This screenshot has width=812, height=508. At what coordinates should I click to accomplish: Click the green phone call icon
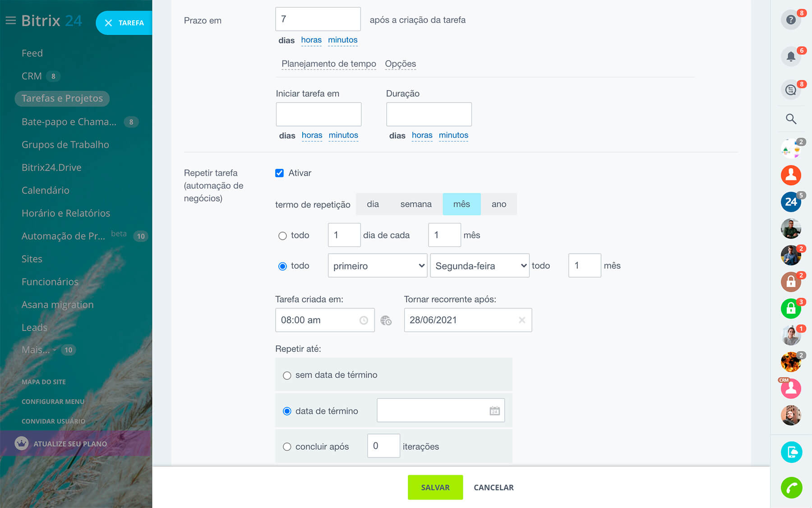[791, 488]
